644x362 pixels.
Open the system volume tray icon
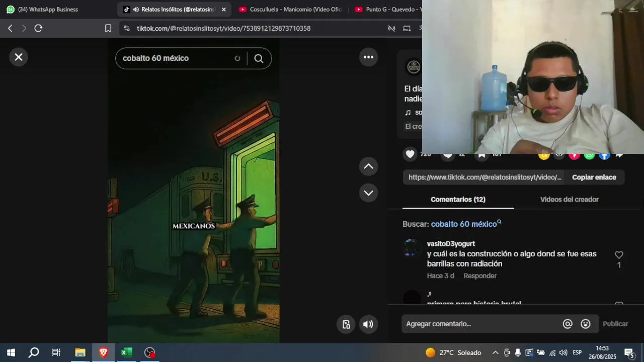coord(563,352)
